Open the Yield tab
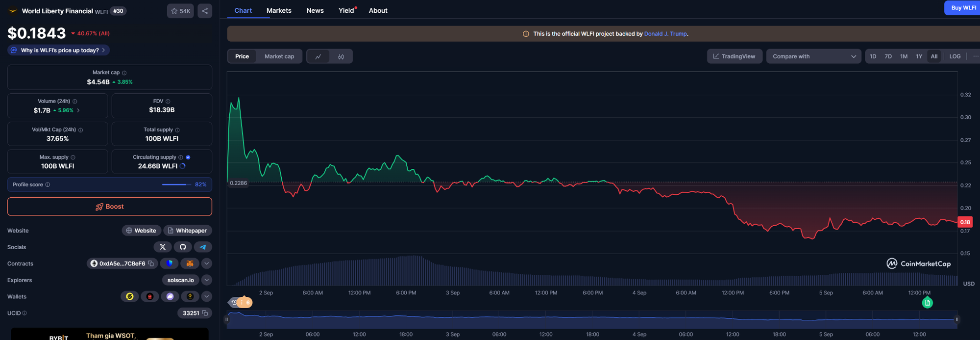Screen dimensions: 980x340 pos(347,10)
